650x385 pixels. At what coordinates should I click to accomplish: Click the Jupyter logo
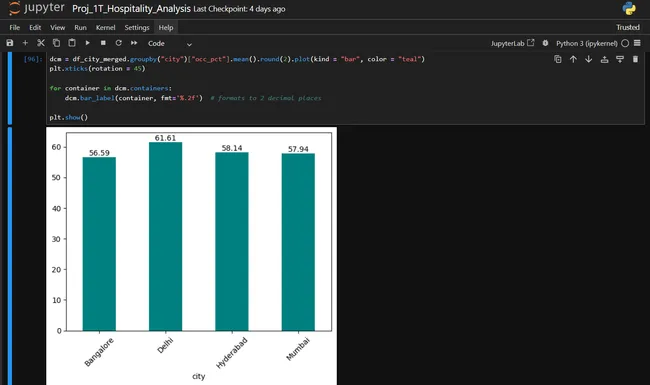coord(36,8)
